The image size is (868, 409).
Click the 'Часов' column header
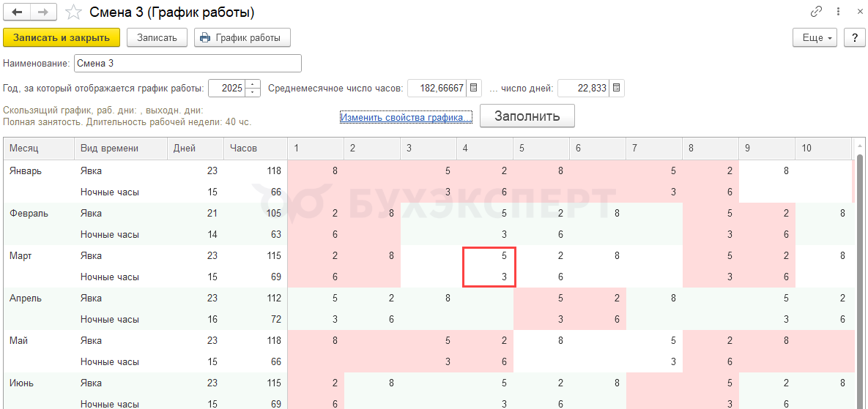(x=255, y=148)
